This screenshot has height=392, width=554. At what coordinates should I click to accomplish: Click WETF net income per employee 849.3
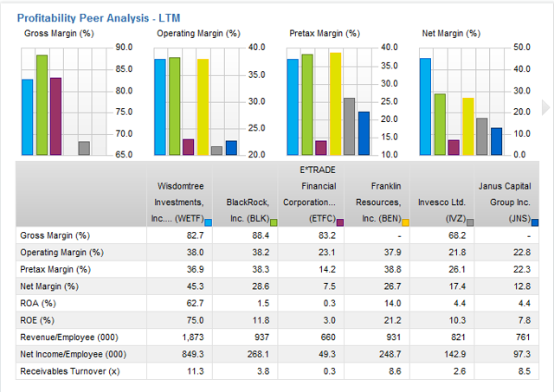(193, 354)
